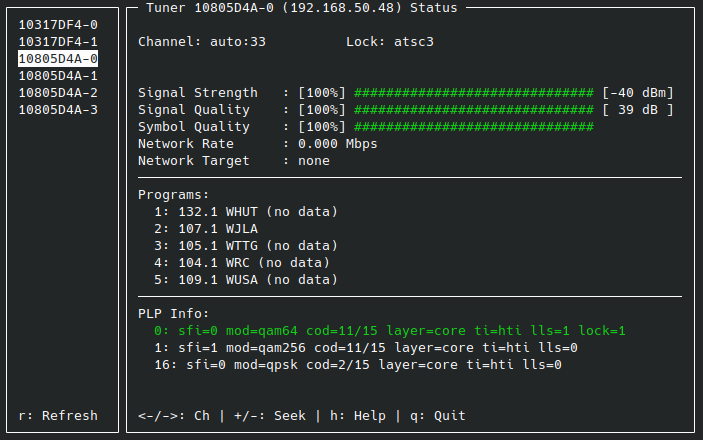Select tuner 10317DF4-1 in the list

tap(58, 42)
